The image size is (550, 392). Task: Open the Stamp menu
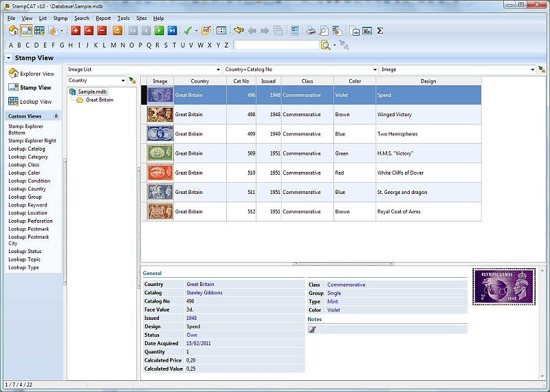[x=60, y=19]
